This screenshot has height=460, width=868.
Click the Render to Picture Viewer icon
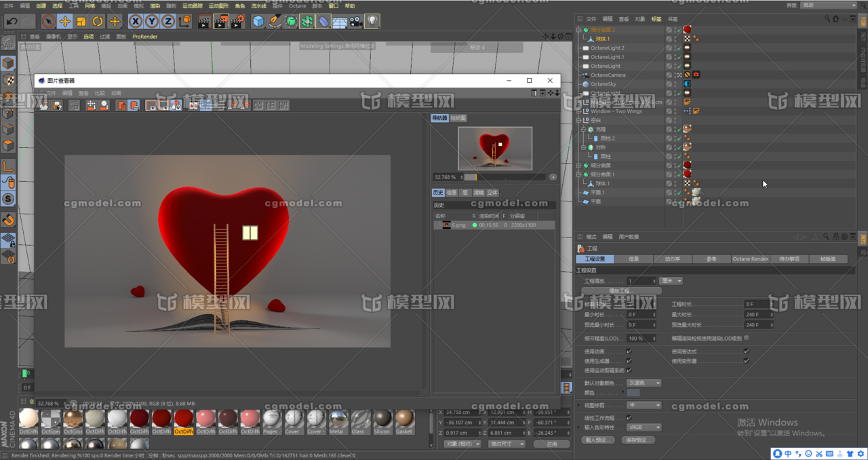[x=220, y=22]
